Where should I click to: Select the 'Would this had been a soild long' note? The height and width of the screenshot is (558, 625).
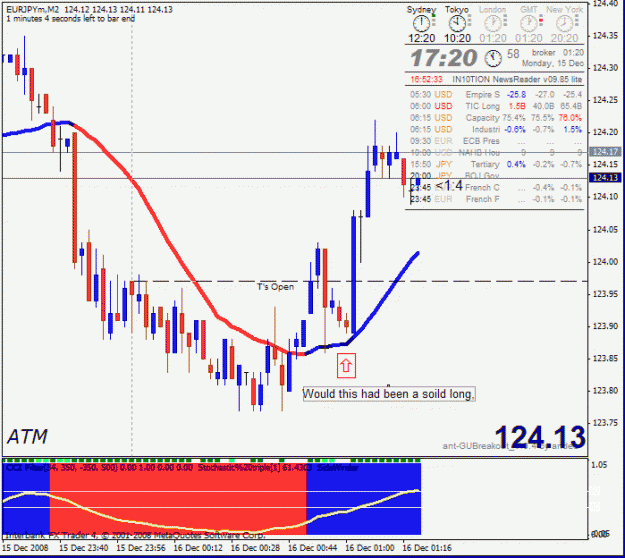(389, 394)
